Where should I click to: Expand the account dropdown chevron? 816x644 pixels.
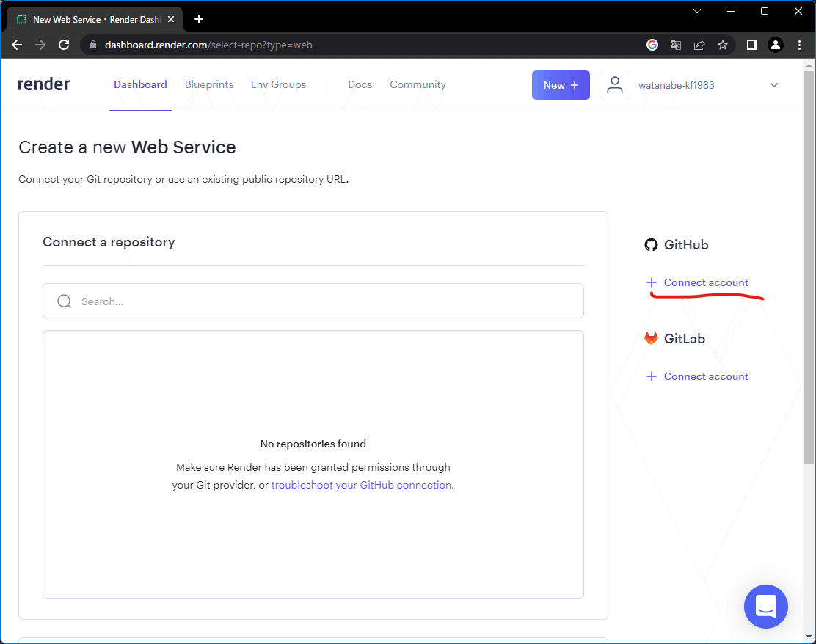[x=774, y=85]
